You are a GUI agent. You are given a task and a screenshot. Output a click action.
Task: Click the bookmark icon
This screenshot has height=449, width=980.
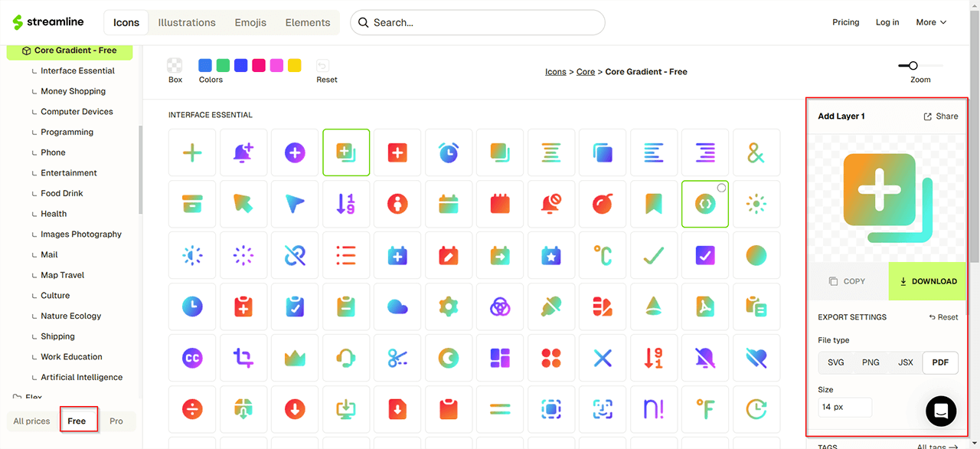[x=653, y=204]
